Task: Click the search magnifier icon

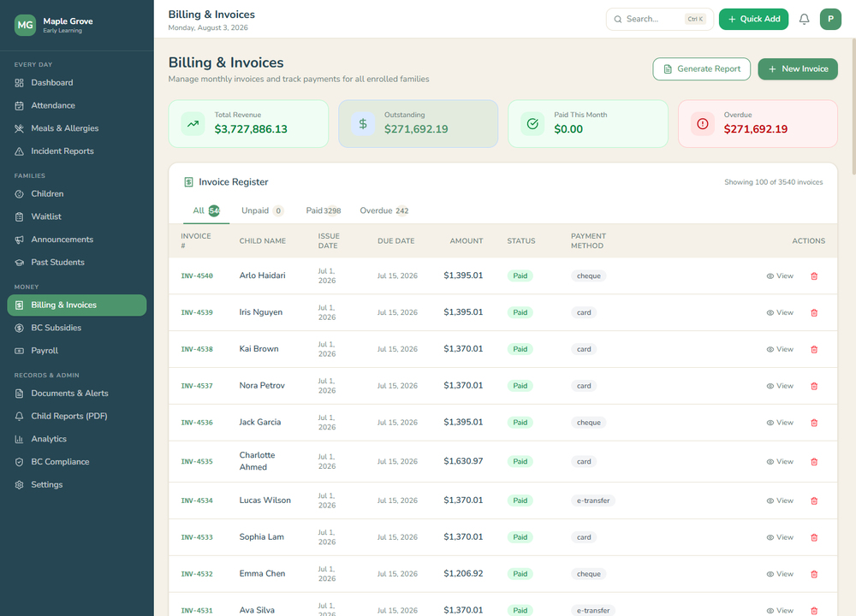Action: pyautogui.click(x=617, y=19)
